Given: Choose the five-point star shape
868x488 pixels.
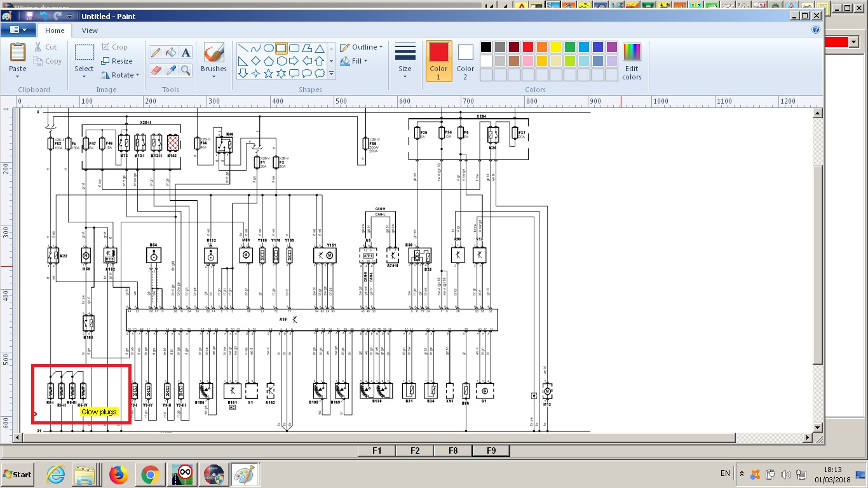Looking at the screenshot, I should (268, 73).
